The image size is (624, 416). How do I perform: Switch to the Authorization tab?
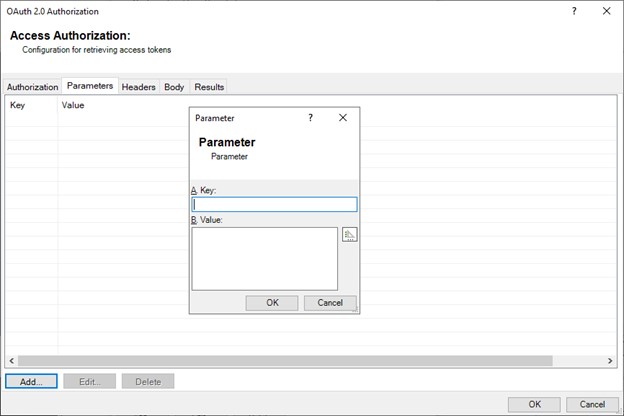(x=32, y=87)
